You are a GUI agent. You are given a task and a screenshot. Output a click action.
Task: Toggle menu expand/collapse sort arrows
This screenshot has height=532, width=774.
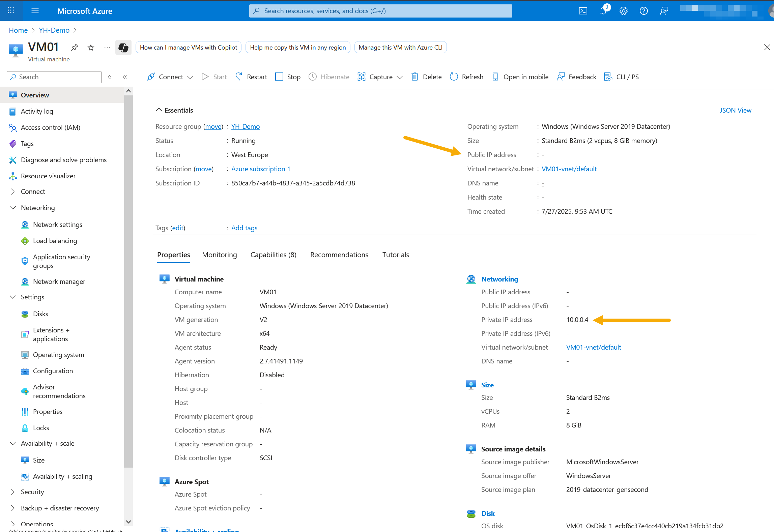tap(110, 77)
